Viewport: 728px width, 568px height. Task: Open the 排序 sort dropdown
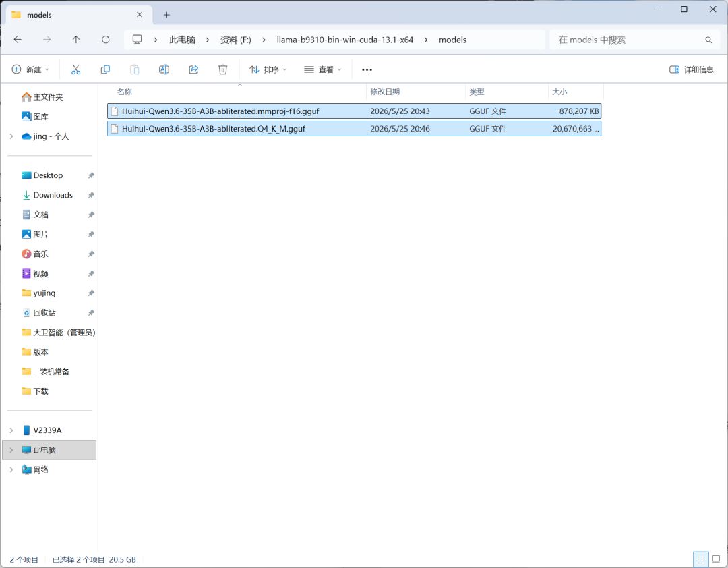click(268, 69)
